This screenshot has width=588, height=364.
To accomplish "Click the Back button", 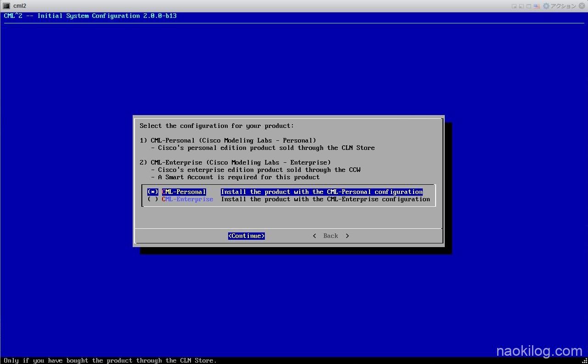I will [330, 236].
